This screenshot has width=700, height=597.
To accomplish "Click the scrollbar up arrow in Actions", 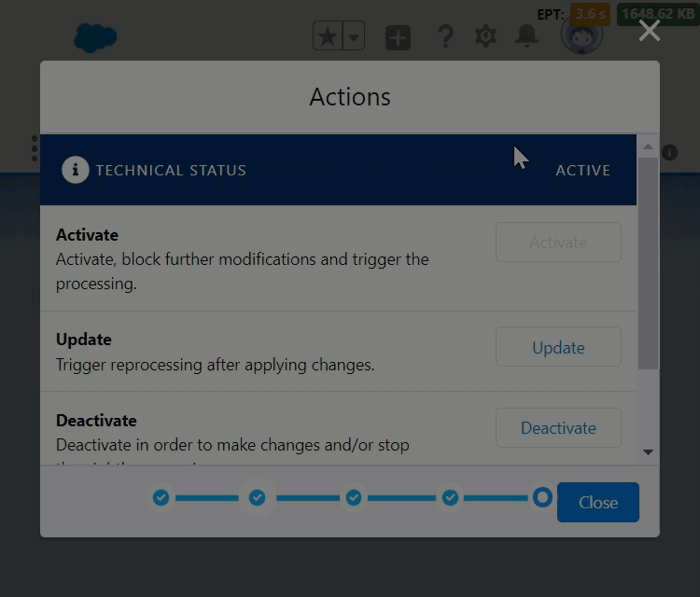I will point(649,146).
